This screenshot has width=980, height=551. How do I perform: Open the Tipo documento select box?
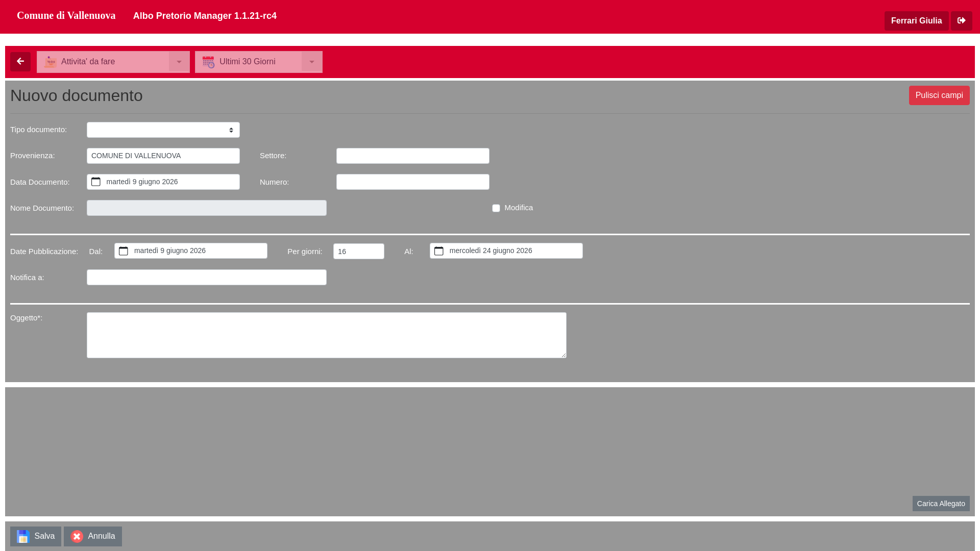click(163, 130)
